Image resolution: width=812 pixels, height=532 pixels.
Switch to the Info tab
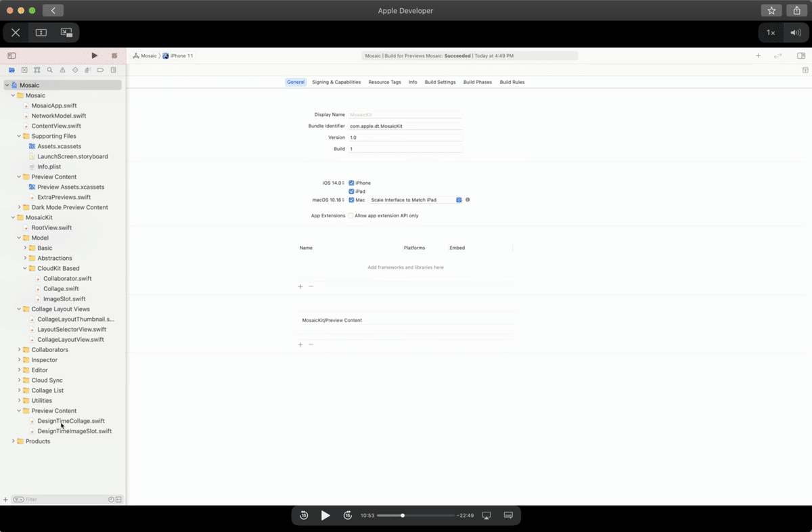coord(413,82)
